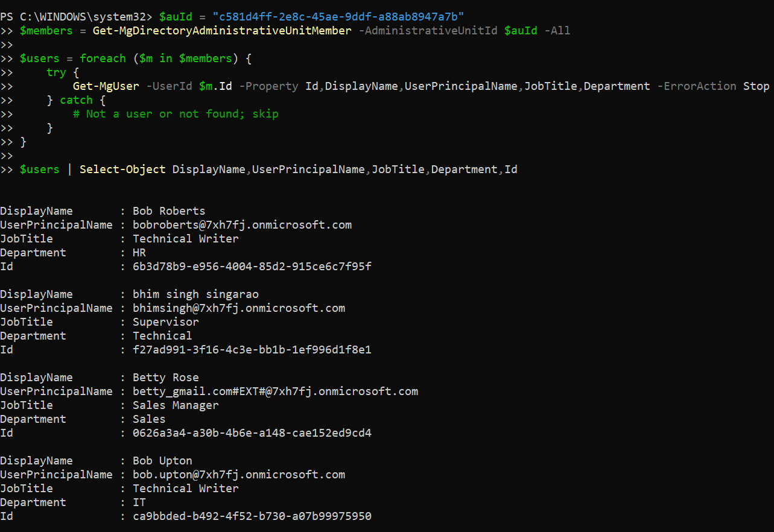Click the Bob Roberts display name value
This screenshot has width=774, height=532.
click(169, 211)
